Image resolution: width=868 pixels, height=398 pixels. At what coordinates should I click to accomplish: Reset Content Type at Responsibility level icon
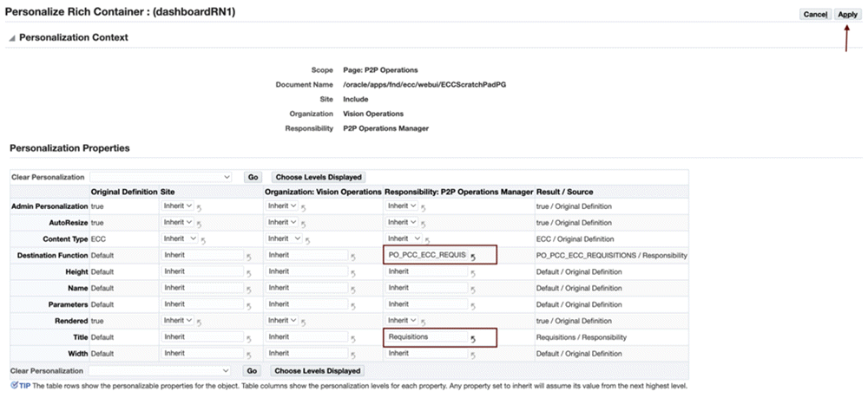pyautogui.click(x=427, y=240)
